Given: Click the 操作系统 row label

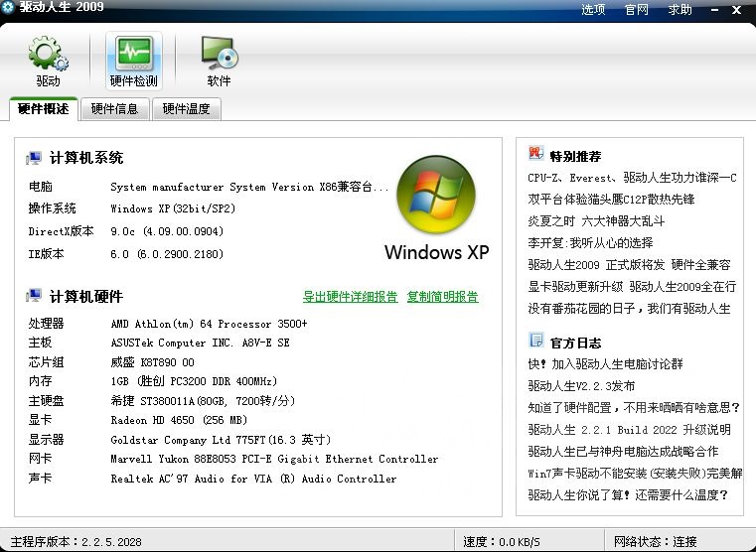Looking at the screenshot, I should tap(52, 208).
